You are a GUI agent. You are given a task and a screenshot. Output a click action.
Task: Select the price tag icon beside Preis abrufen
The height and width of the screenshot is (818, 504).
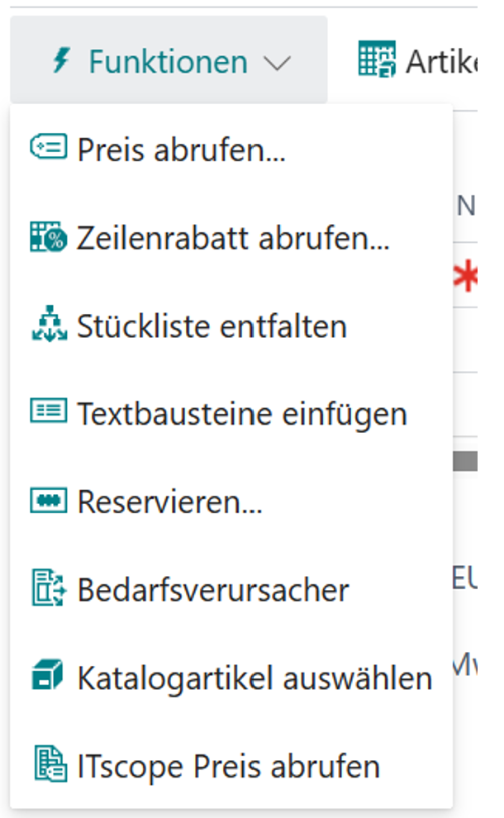[50, 144]
